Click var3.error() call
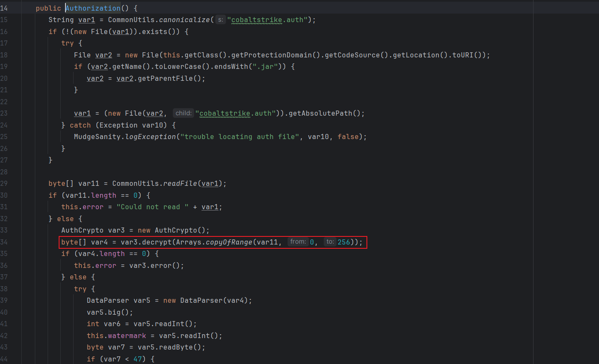Image resolution: width=599 pixels, height=364 pixels. coord(155,266)
